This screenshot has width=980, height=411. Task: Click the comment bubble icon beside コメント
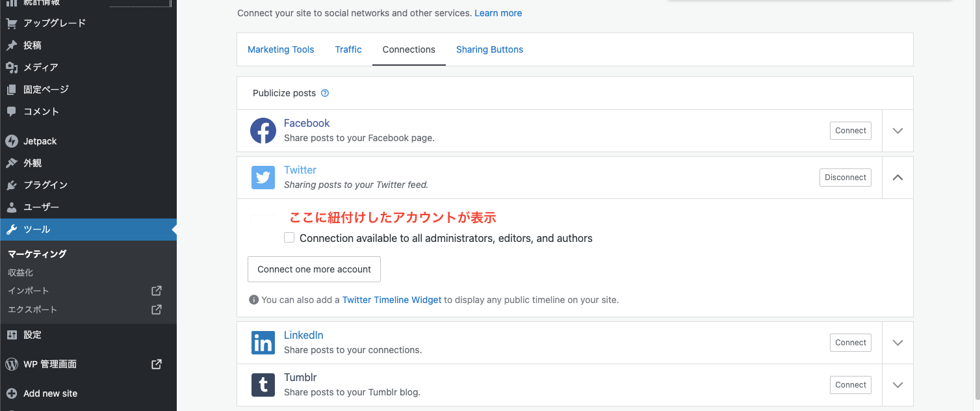pos(12,112)
